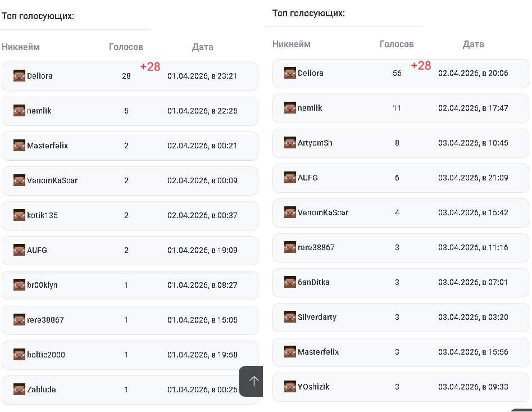Select the Silverdarty nickname
The width and height of the screenshot is (532, 412).
pyautogui.click(x=317, y=317)
